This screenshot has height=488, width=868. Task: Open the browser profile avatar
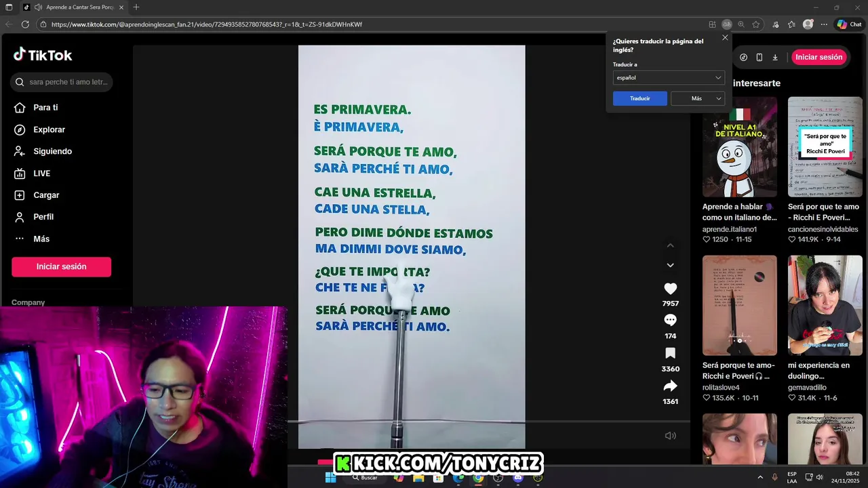pyautogui.click(x=808, y=24)
